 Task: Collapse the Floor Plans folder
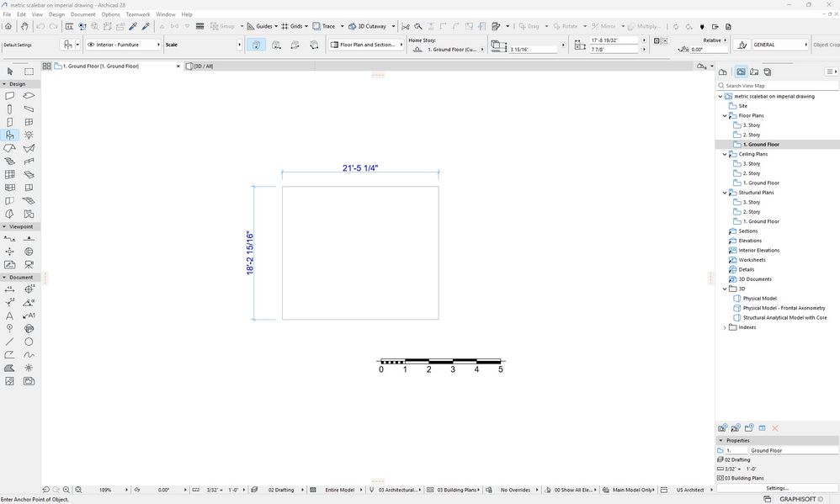[725, 115]
